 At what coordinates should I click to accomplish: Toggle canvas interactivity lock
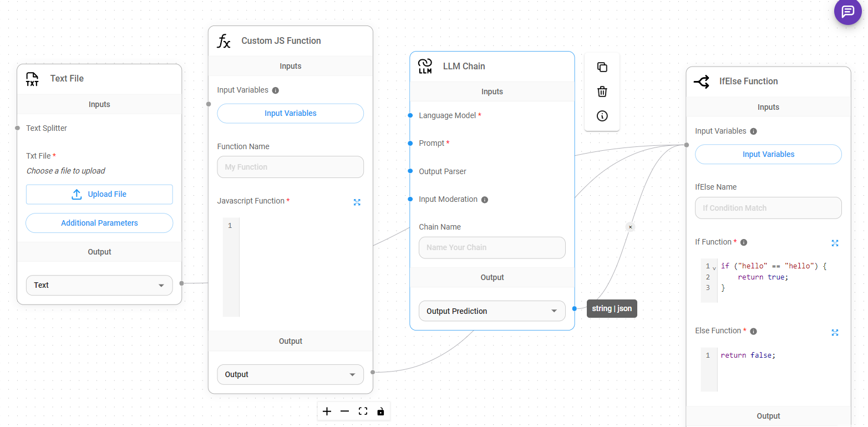(380, 411)
